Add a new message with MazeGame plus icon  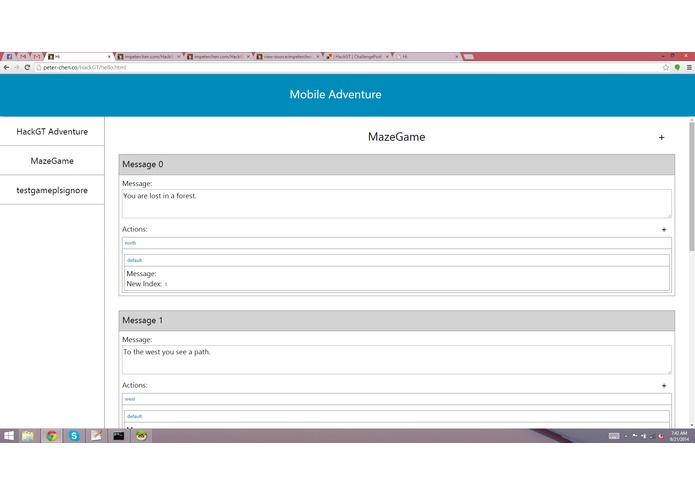661,137
